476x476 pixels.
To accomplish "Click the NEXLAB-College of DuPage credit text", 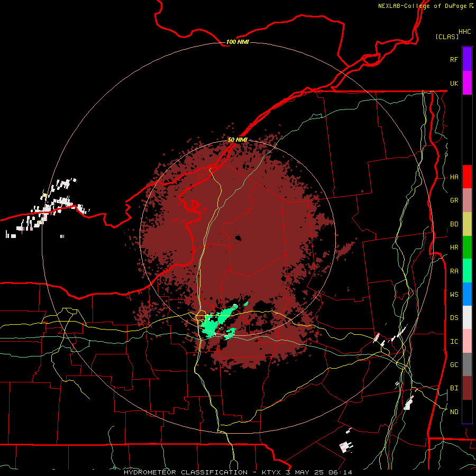I will click(422, 6).
